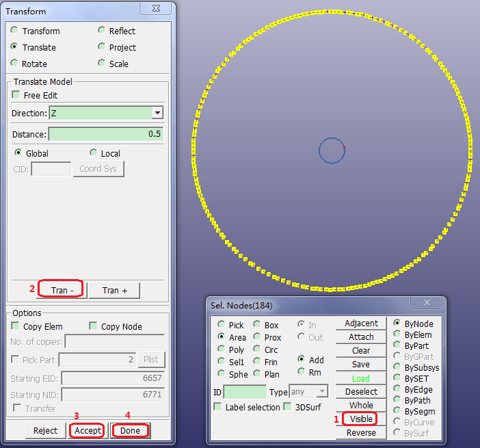Viewport: 480px width, 448px height.
Task: Switch to Local coordinate system
Action: point(94,153)
